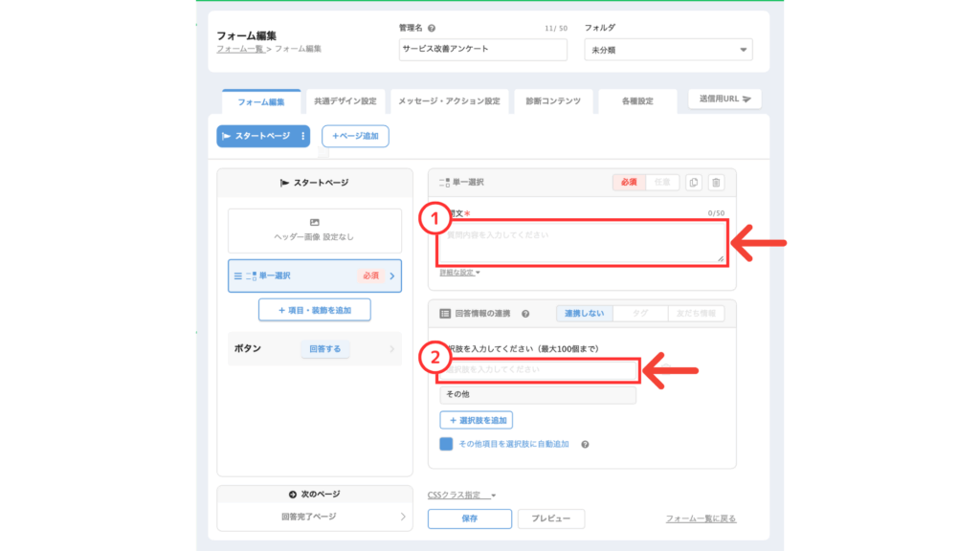Open the メッセージ・アクション設定 tab
Viewport: 980px width, 551px height.
point(448,100)
